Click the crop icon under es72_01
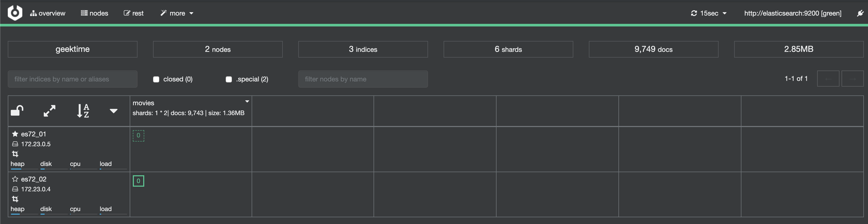 tap(15, 154)
